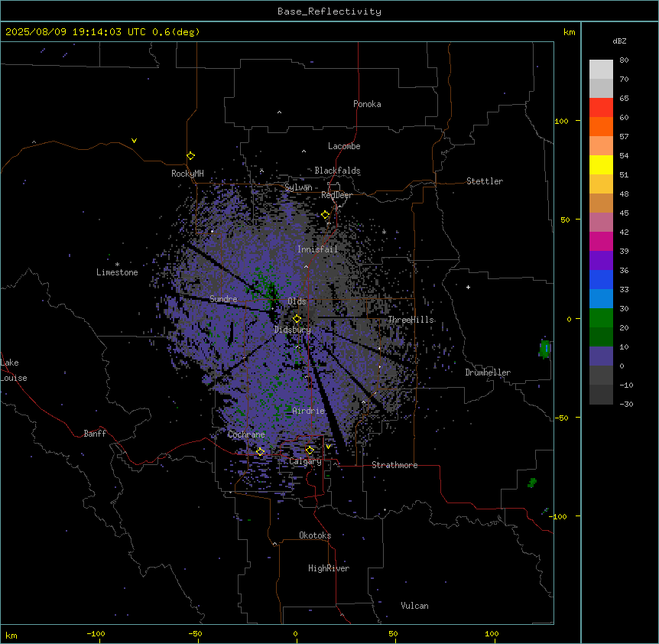Click the yellow V marker northeast of Calgary
Viewport: 659px width, 644px height.
pos(328,447)
